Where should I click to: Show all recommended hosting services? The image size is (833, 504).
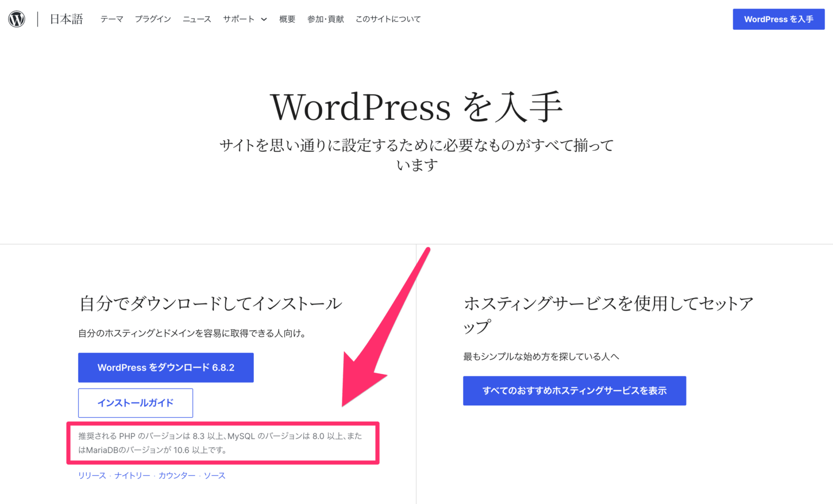click(x=574, y=390)
